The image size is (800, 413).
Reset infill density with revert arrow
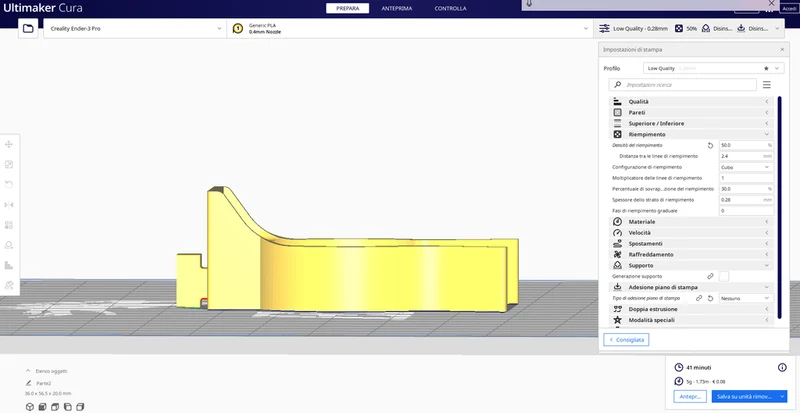(x=710, y=145)
